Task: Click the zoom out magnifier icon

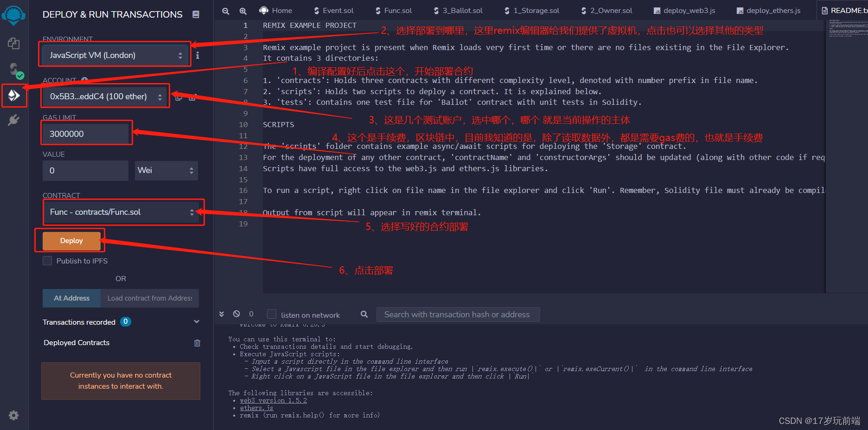Action: tap(226, 11)
